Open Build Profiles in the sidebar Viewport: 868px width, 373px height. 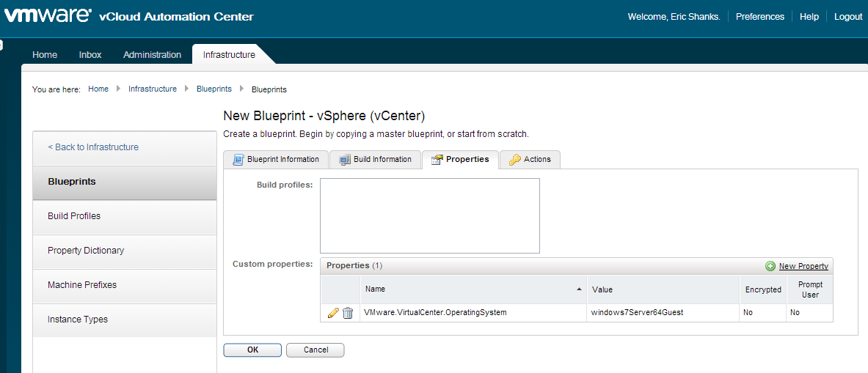click(x=74, y=216)
